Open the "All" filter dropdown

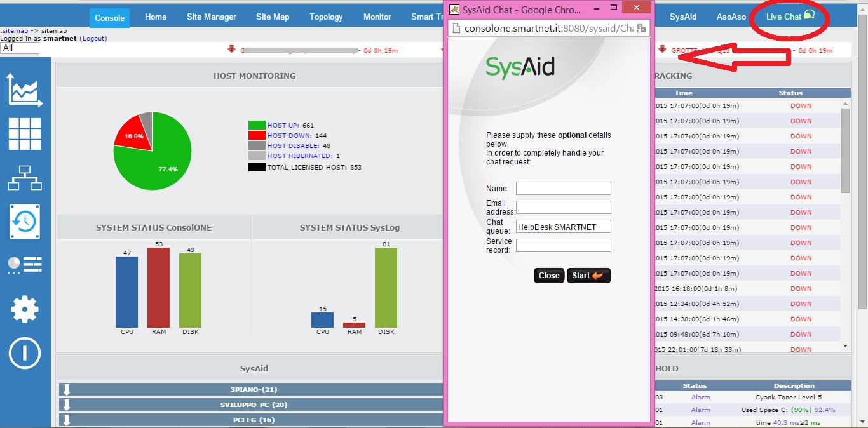coord(19,48)
